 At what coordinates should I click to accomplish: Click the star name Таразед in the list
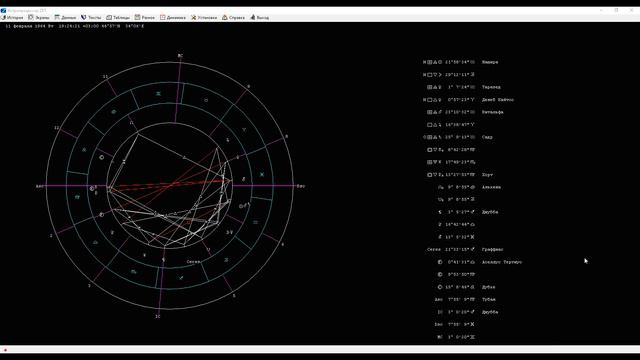(491, 87)
